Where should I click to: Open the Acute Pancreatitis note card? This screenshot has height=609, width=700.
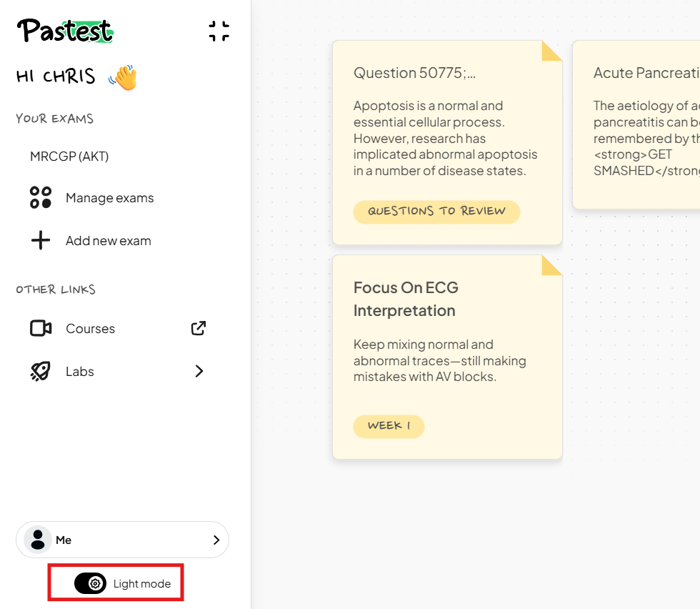click(x=636, y=124)
